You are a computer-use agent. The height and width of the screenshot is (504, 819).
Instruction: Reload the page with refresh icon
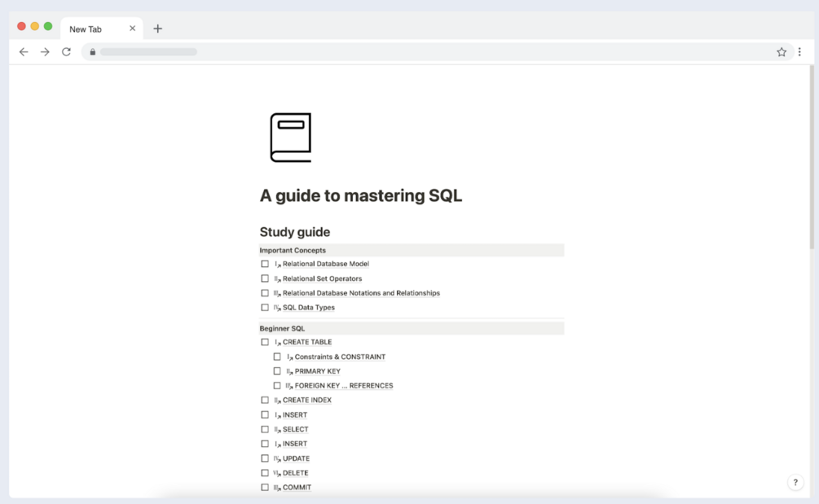(x=66, y=52)
